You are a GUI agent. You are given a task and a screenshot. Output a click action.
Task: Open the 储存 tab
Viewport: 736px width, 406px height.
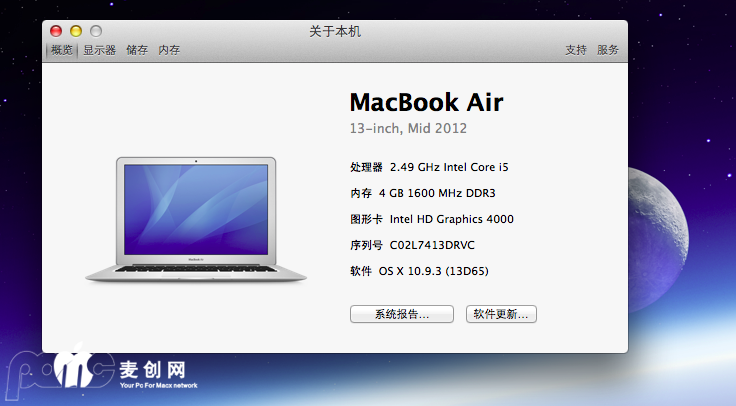tap(137, 50)
